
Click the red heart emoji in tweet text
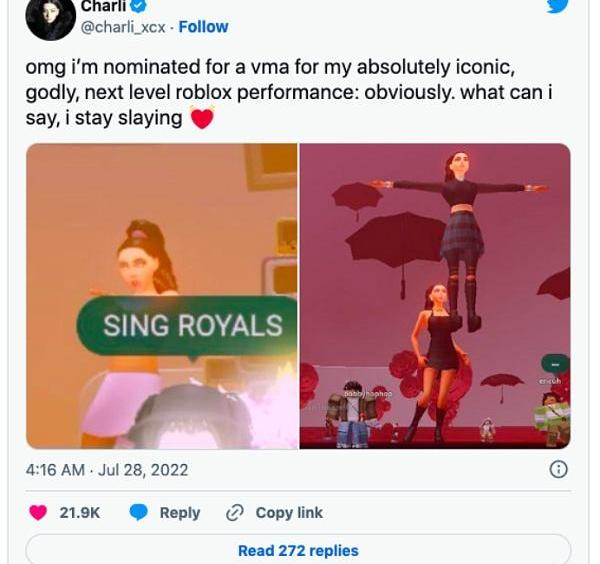pyautogui.click(x=203, y=119)
